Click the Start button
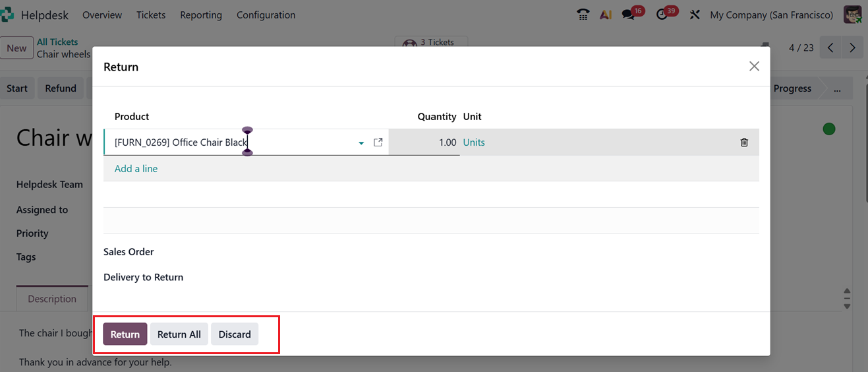The height and width of the screenshot is (372, 868). 17,88
